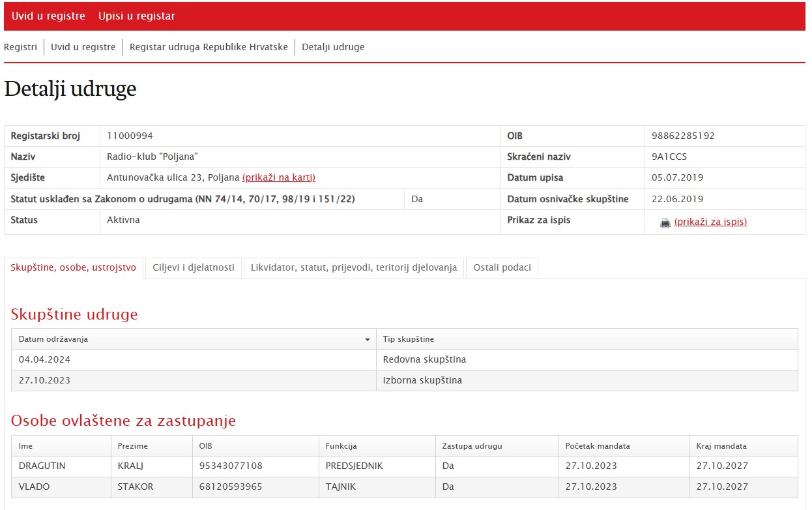The image size is (812, 510).
Task: Click the printer icon next to prikaži za ispis
Action: click(x=665, y=223)
